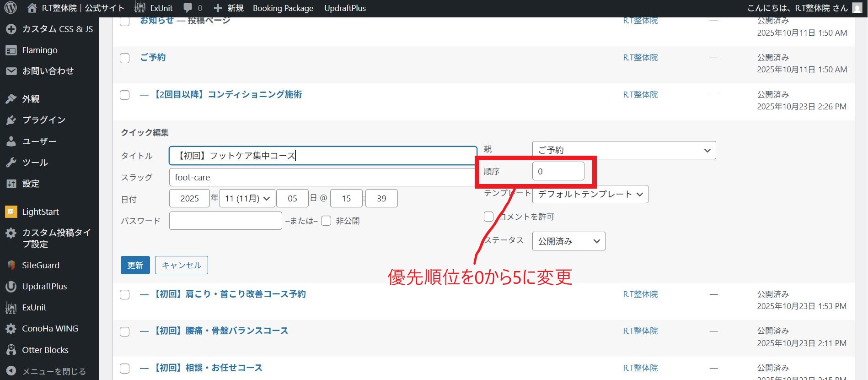Check the ご予約 page row checkbox
Viewport: 868px width, 380px height.
point(125,58)
